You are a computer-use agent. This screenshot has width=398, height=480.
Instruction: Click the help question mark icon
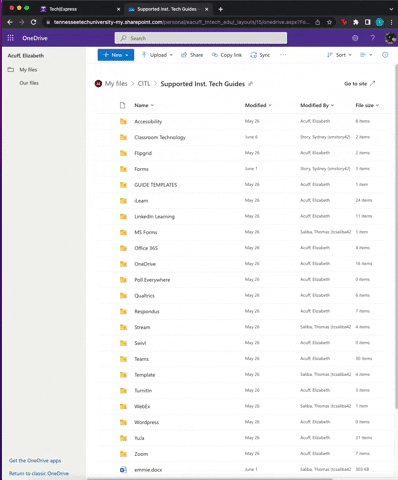(372, 38)
